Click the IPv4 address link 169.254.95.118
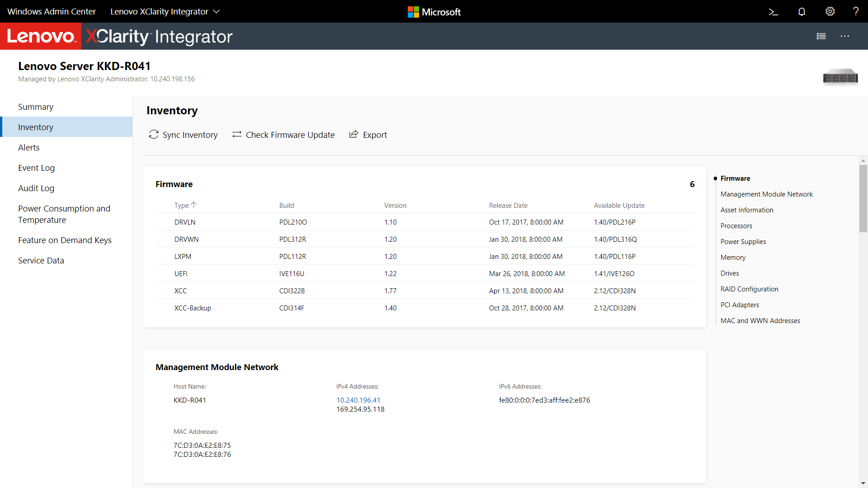This screenshot has width=868, height=488. 360,409
